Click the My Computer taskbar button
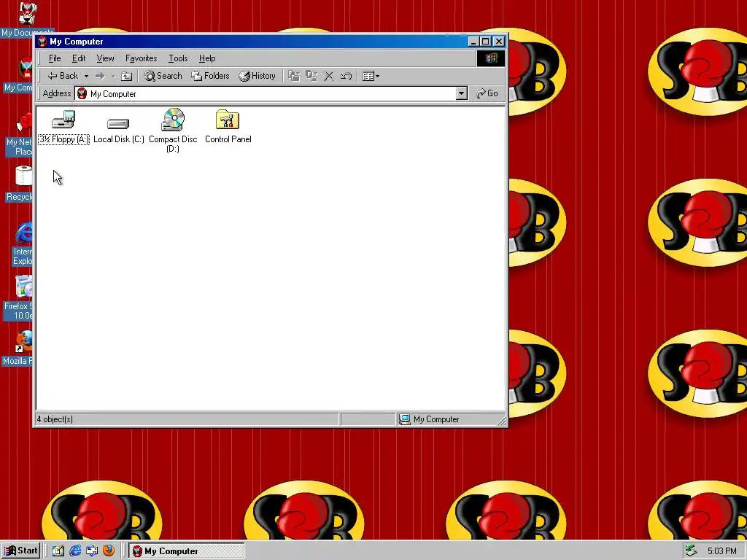Screen dimensions: 747x560 coord(186,551)
